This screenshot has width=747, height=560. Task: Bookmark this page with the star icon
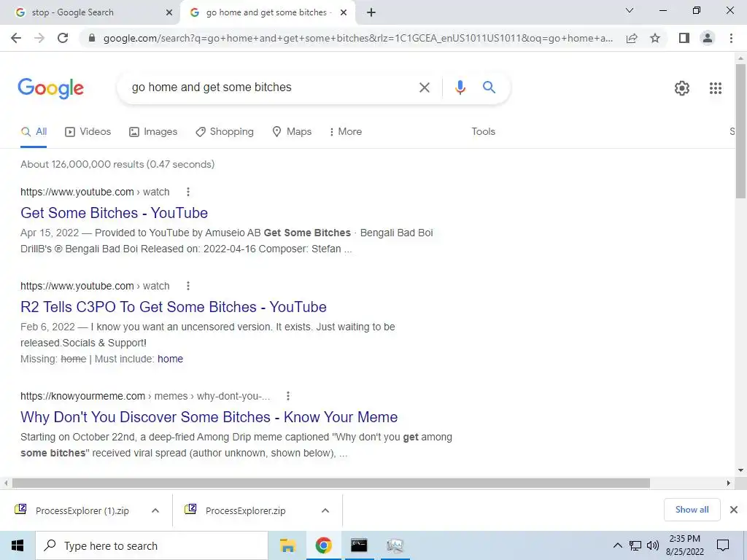click(655, 38)
